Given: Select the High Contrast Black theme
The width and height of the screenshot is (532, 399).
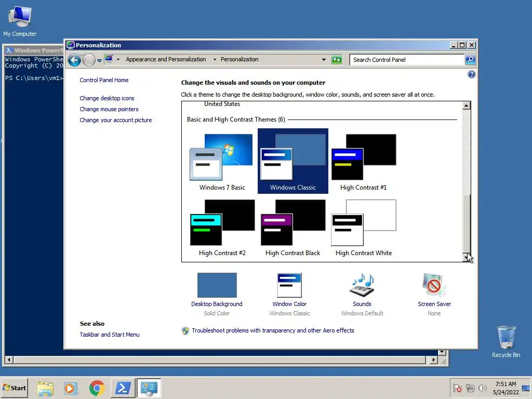Looking at the screenshot, I should pyautogui.click(x=293, y=228).
